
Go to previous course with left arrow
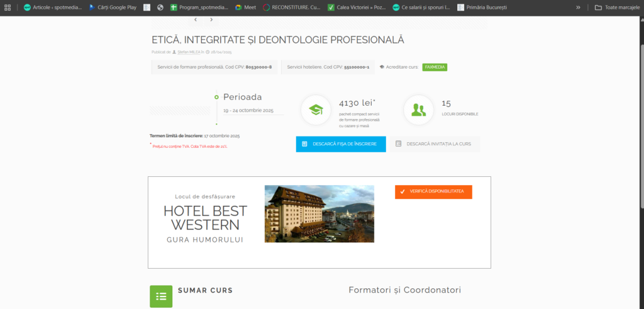196,20
